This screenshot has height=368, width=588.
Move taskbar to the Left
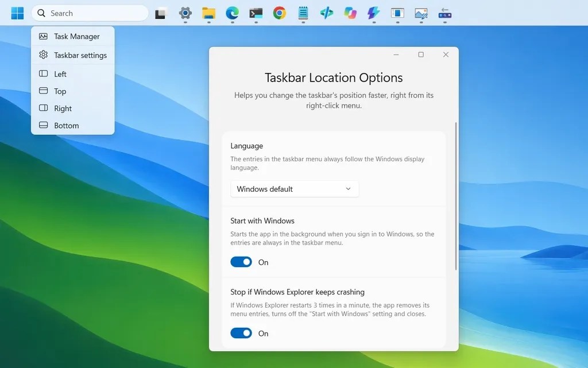(73, 74)
